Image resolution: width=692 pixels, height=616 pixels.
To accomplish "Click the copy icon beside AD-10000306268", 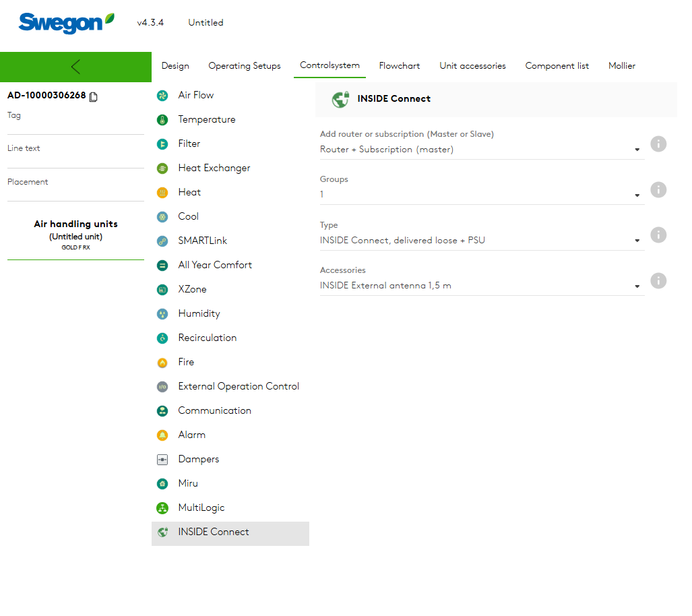I will click(94, 96).
